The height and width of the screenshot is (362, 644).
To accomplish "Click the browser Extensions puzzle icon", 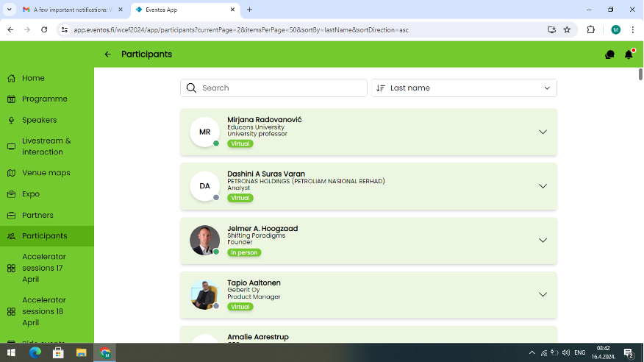I will tap(590, 29).
